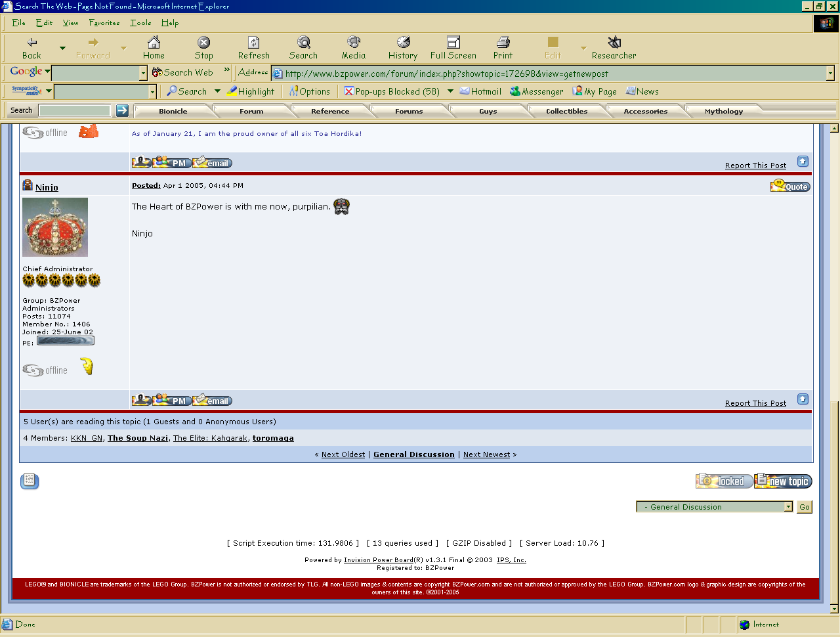Open the Pop-ups Blocked dropdown arrow

450,91
